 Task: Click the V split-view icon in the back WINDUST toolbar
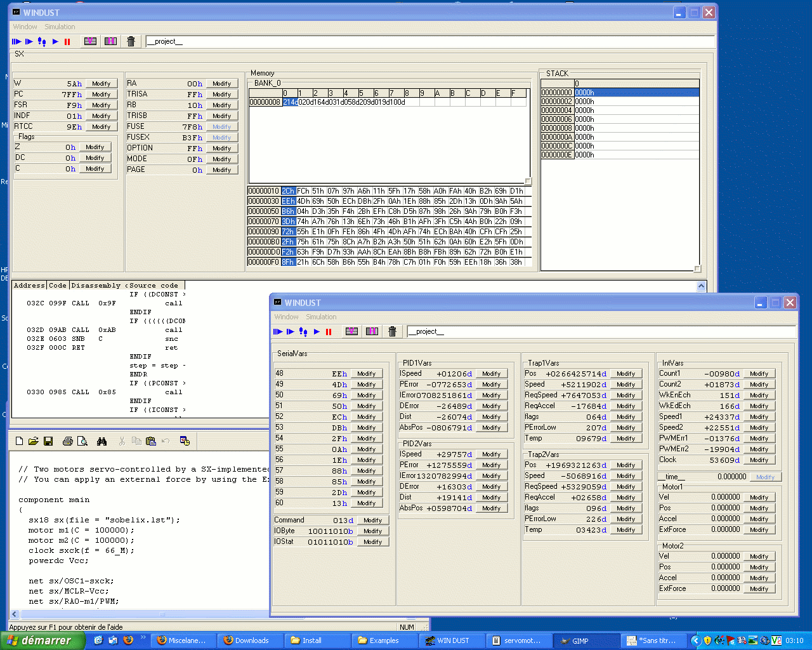tap(90, 41)
